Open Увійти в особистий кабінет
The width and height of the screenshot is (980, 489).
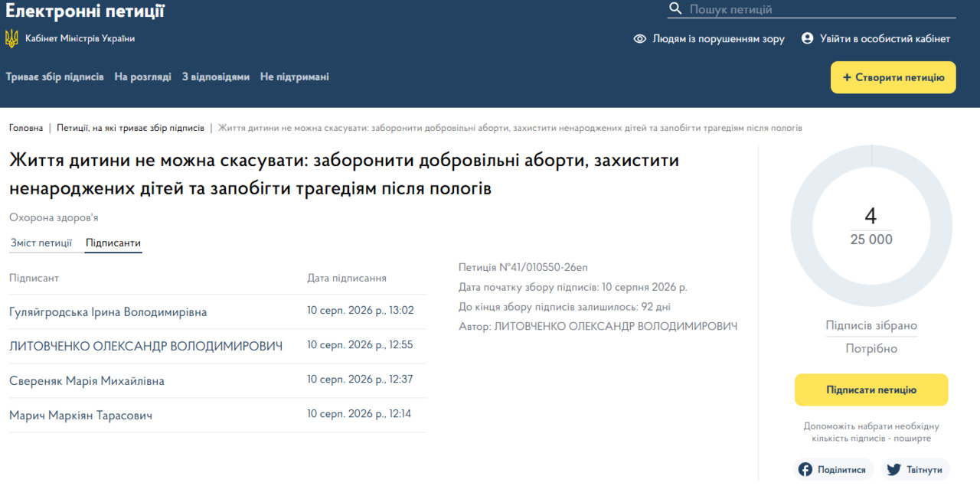pos(876,38)
